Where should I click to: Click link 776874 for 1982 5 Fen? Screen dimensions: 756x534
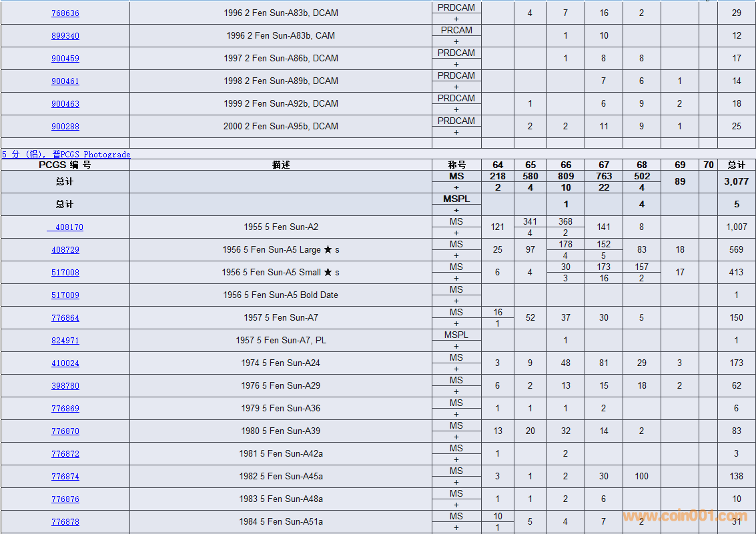65,477
